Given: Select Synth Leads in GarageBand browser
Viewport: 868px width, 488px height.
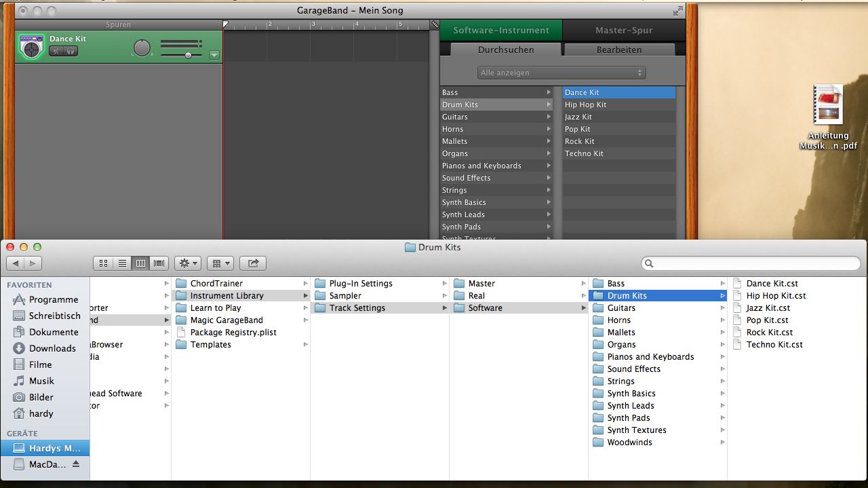Looking at the screenshot, I should [496, 214].
